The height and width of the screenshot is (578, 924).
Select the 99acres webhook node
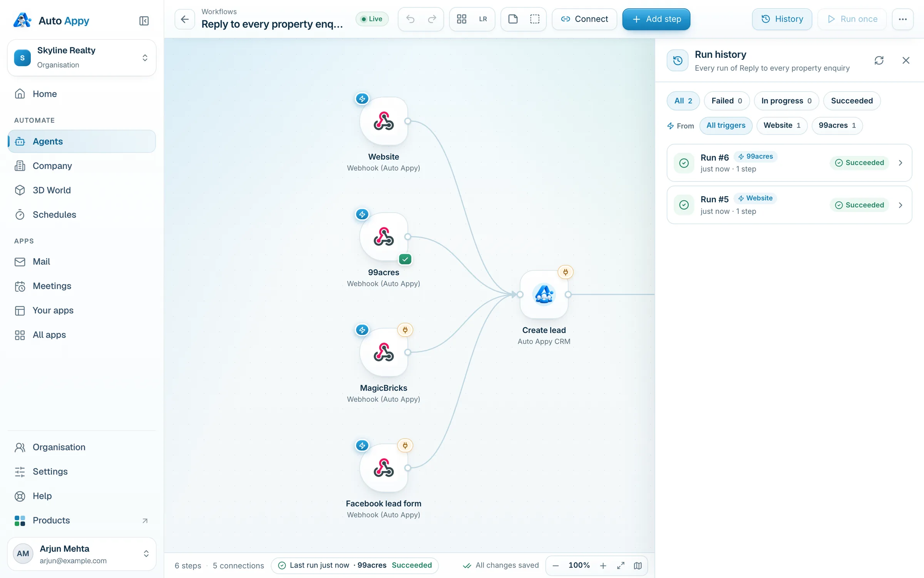click(x=384, y=237)
